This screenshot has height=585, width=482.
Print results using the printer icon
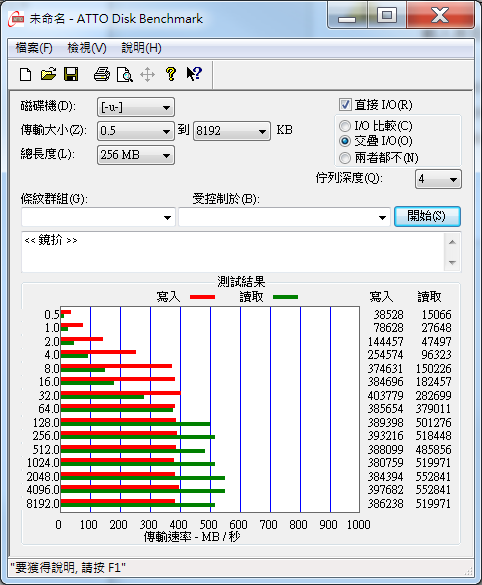[101, 74]
